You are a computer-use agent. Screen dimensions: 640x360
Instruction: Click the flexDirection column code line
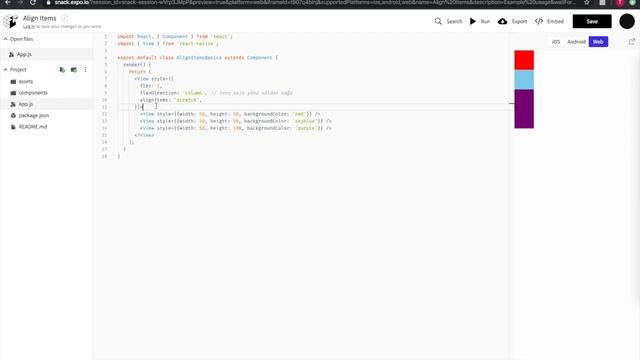216,93
